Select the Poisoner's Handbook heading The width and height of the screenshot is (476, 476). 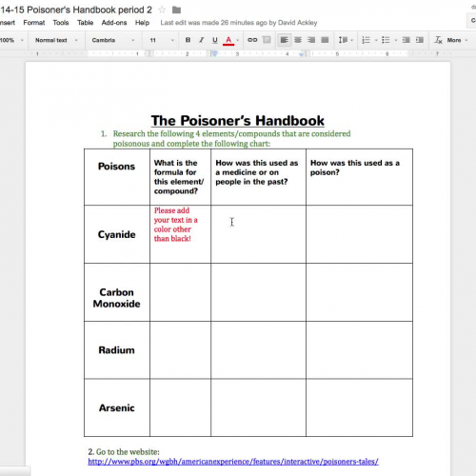(x=237, y=121)
